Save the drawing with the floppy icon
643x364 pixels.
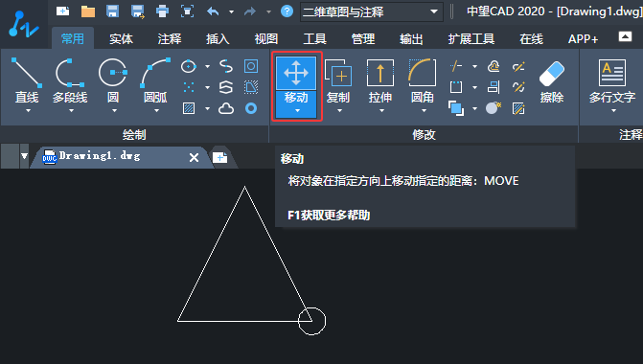[x=112, y=11]
